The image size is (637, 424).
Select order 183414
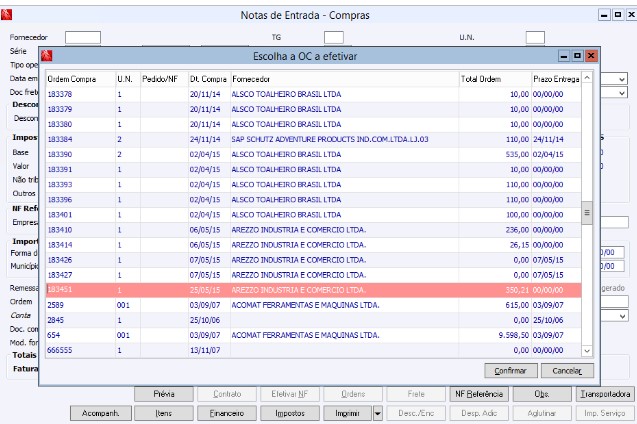(313, 245)
